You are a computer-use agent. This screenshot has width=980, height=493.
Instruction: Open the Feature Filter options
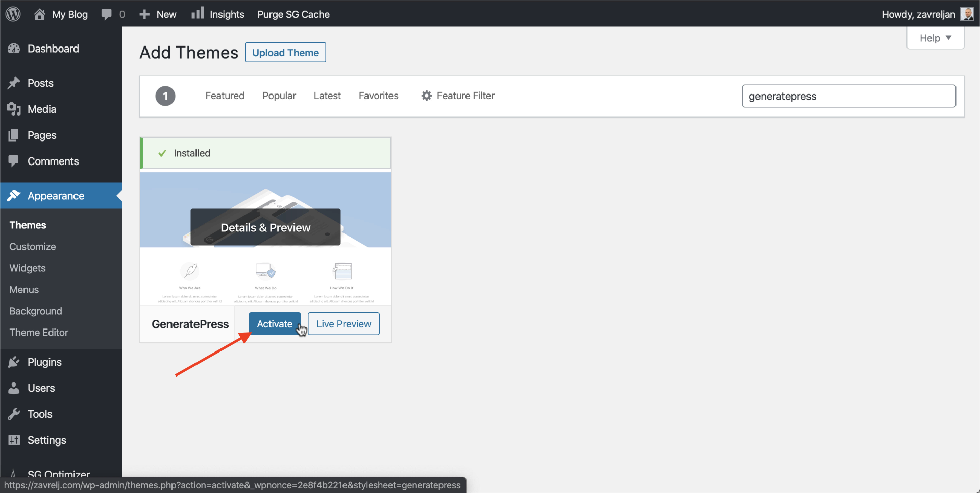coord(458,96)
